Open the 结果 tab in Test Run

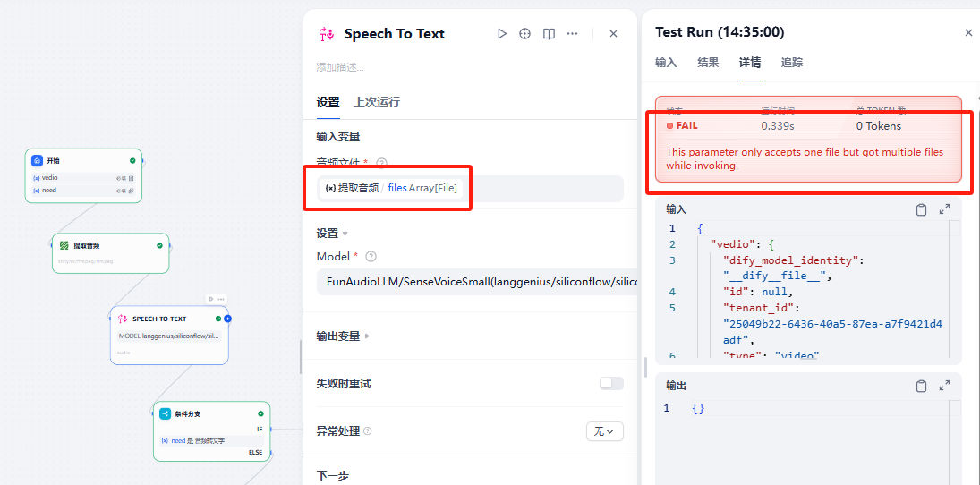pyautogui.click(x=708, y=63)
